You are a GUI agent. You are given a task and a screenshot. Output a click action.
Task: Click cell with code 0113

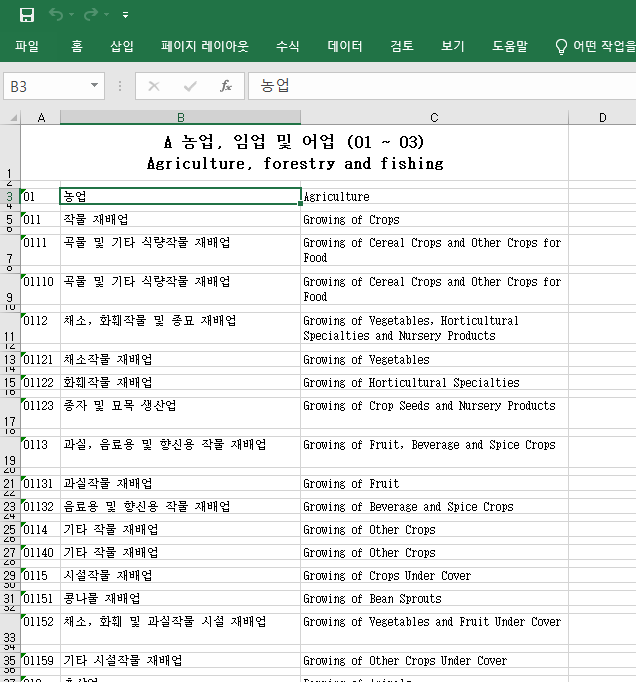pos(40,452)
